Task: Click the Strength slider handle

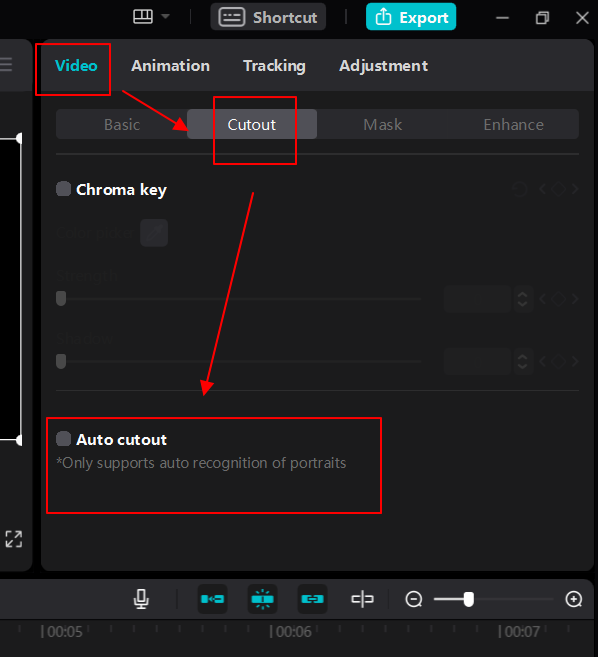Action: point(61,299)
